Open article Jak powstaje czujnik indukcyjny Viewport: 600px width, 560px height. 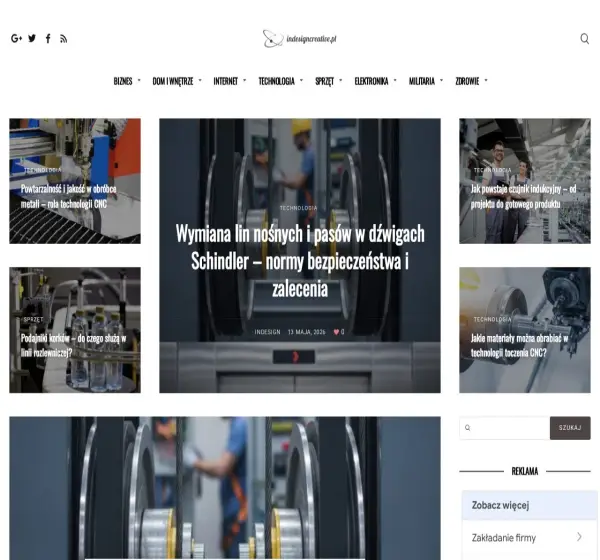click(x=523, y=196)
